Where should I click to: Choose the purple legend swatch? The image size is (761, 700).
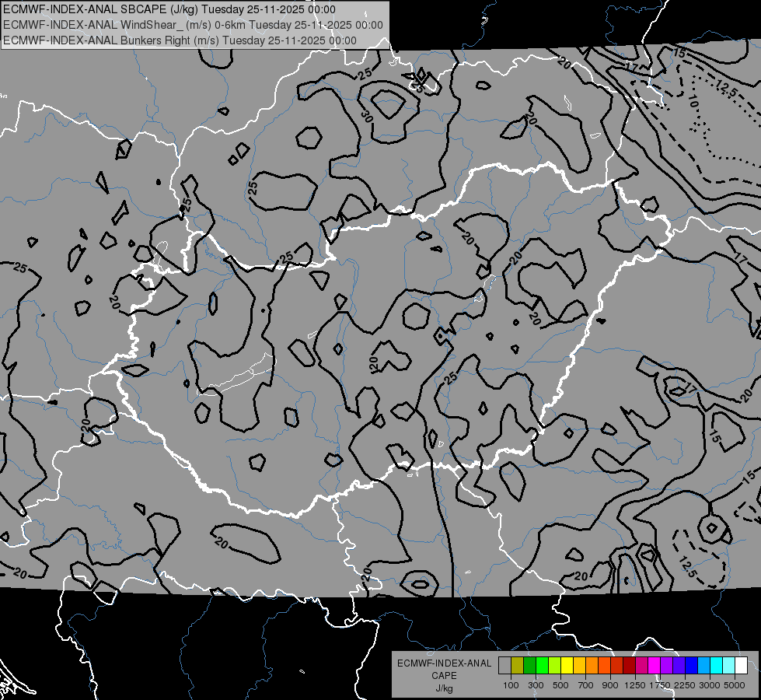pos(666,666)
